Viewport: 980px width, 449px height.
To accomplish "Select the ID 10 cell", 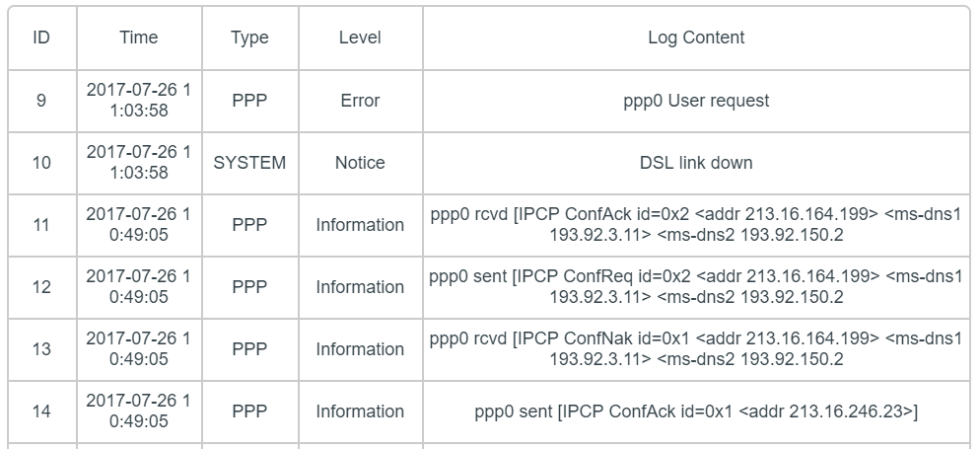I will [41, 163].
